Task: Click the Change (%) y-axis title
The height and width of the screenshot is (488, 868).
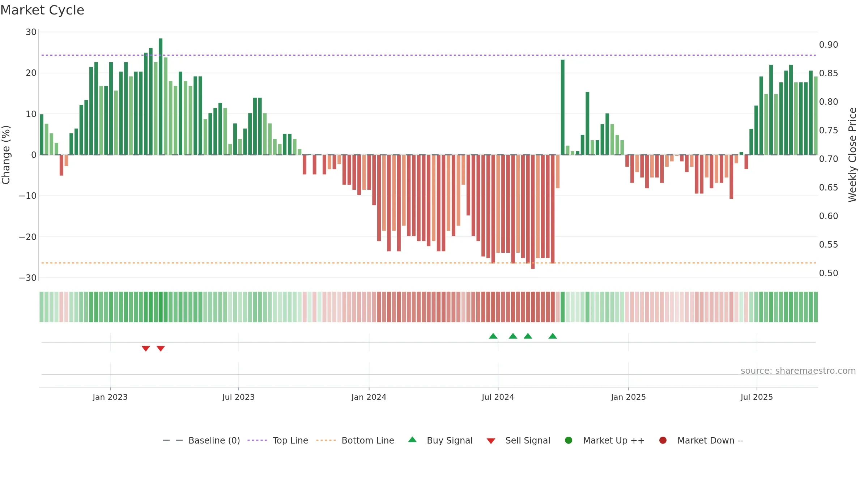Action: click(x=6, y=155)
